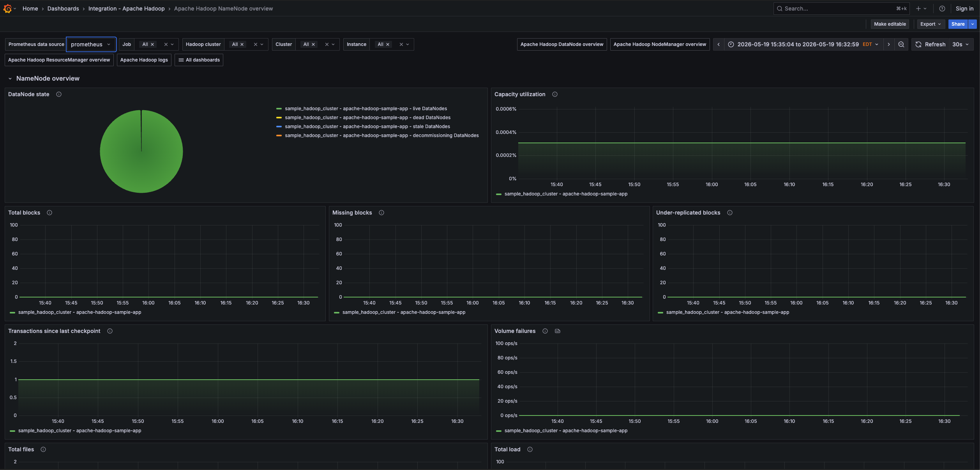Expand the Hadoop cluster dropdown chevron
980x470 pixels.
click(262, 44)
